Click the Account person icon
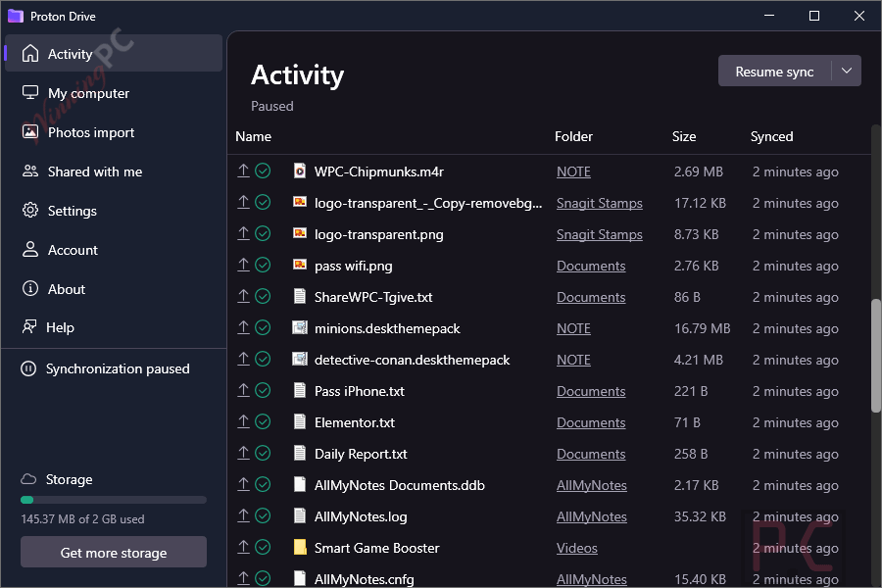882x588 pixels. click(30, 249)
